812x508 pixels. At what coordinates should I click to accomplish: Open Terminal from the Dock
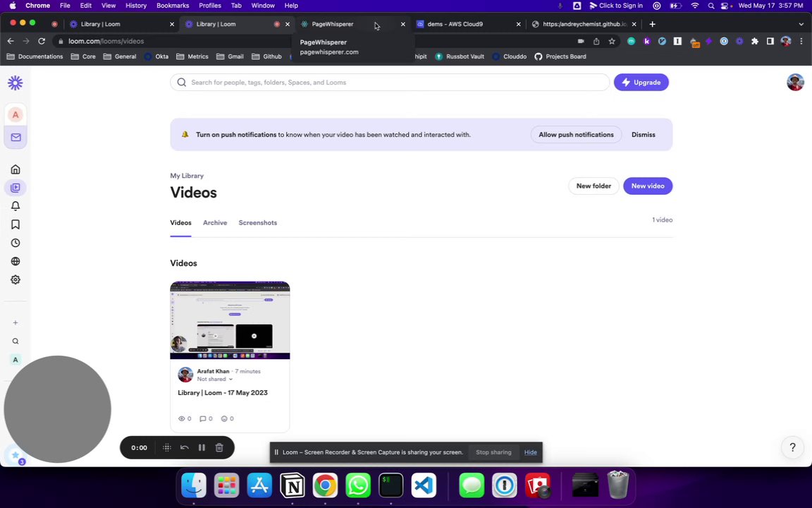coord(391,485)
